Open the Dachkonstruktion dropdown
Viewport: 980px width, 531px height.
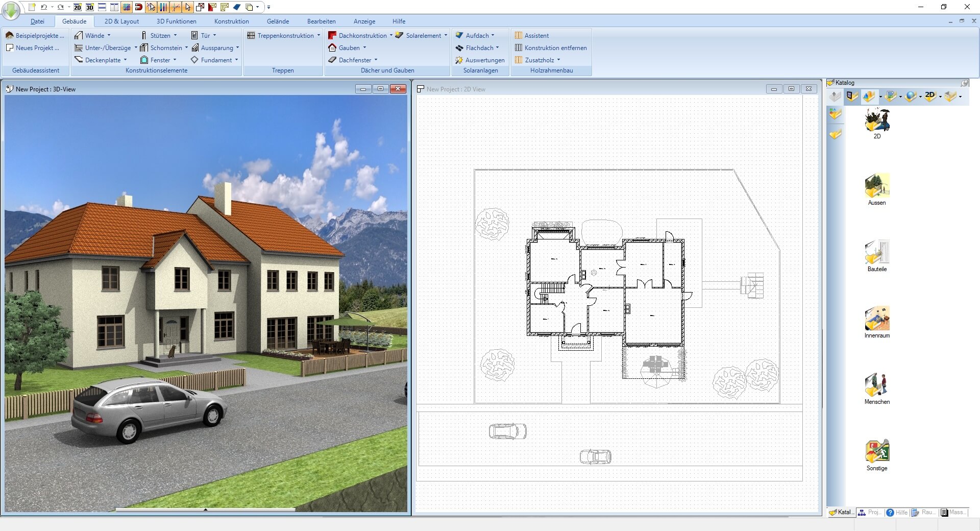390,35
